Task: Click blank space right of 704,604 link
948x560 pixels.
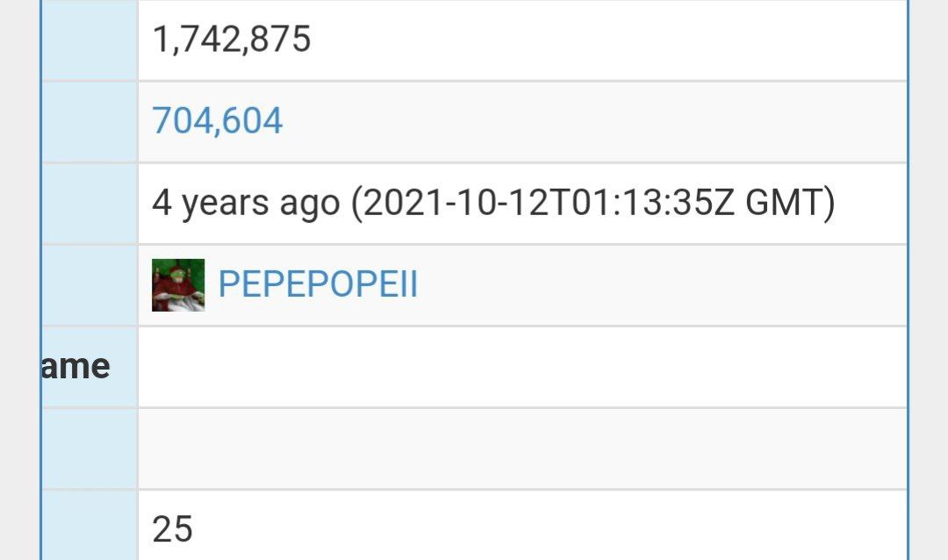Action: pos(595,121)
